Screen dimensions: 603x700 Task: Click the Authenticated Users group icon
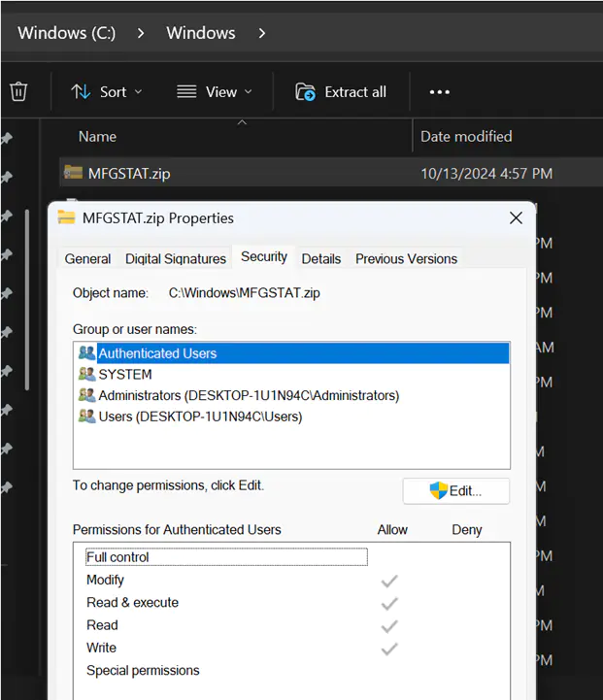coord(86,353)
